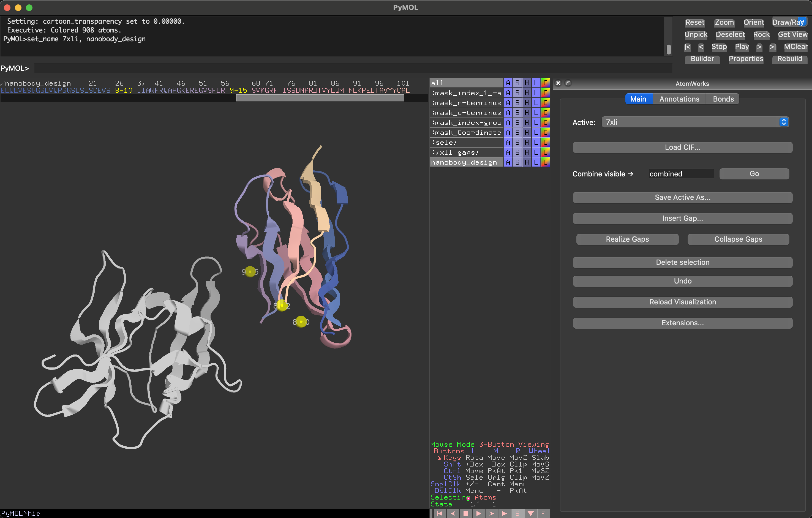Open the Label menu for nanobody_design
The image size is (812, 518).
click(536, 162)
